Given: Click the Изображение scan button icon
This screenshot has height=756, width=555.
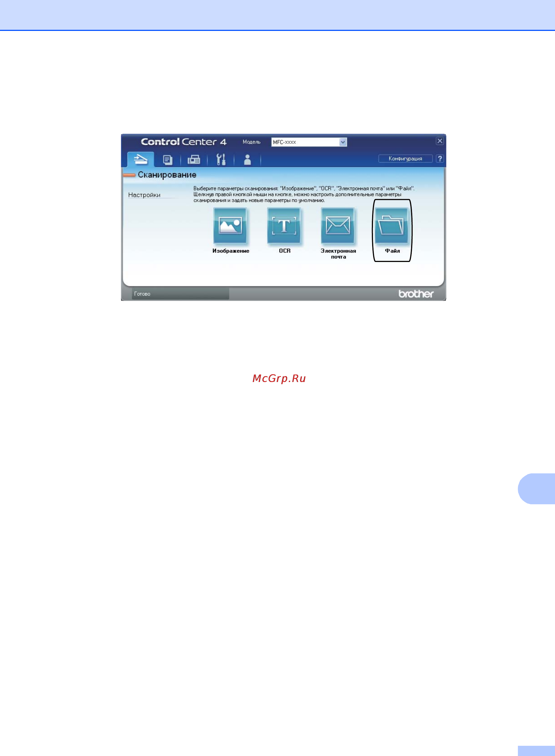Looking at the screenshot, I should tap(230, 225).
